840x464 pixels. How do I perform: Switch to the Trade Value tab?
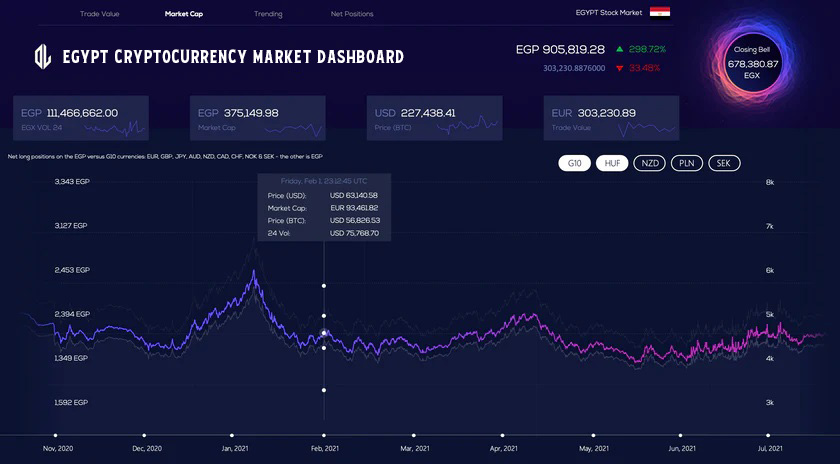100,14
